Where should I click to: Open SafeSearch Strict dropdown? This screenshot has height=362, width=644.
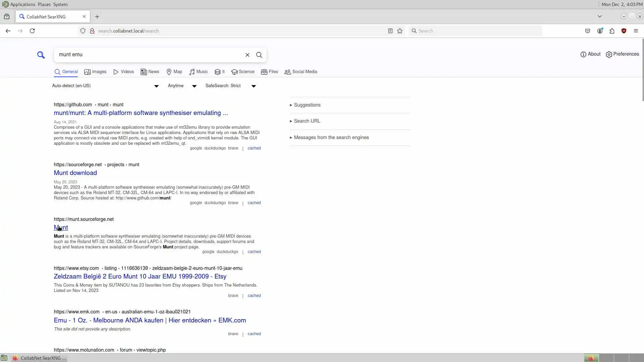pyautogui.click(x=230, y=86)
